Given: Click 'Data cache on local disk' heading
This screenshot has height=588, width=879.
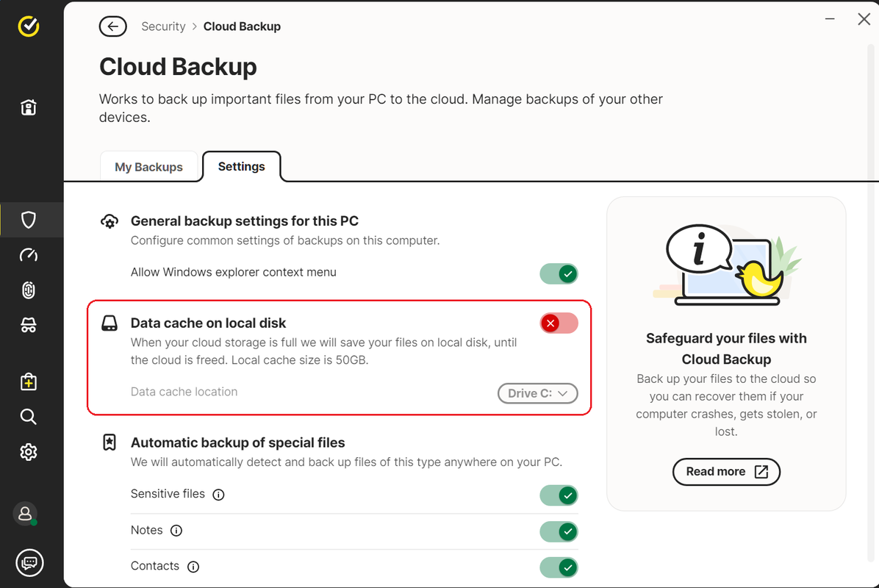Looking at the screenshot, I should [x=208, y=323].
